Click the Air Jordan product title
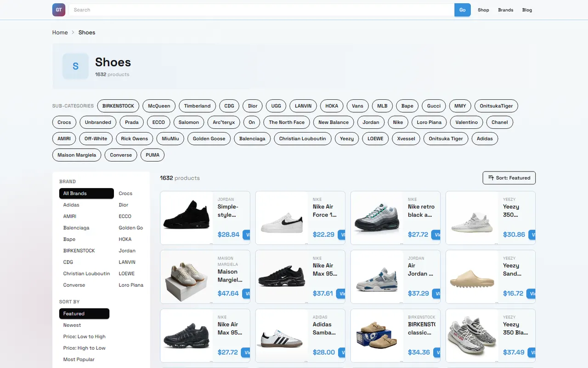The image size is (588, 368). point(420,270)
